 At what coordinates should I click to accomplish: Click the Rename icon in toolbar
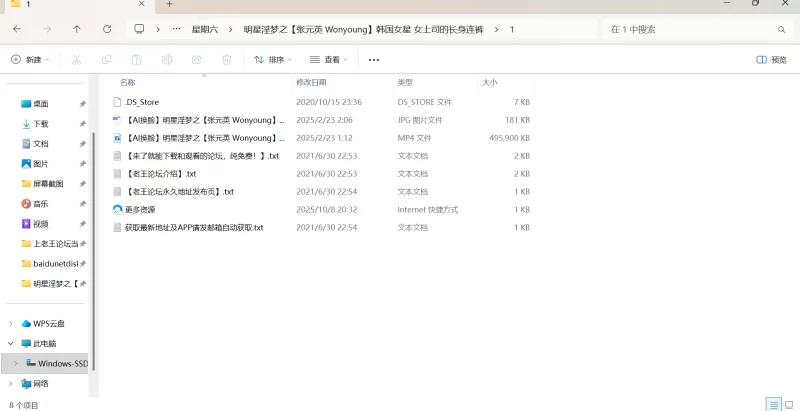point(167,60)
